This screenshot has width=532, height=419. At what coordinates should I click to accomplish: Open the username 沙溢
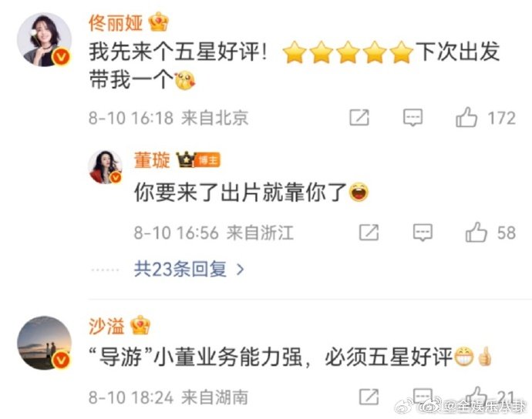pyautogui.click(x=106, y=326)
